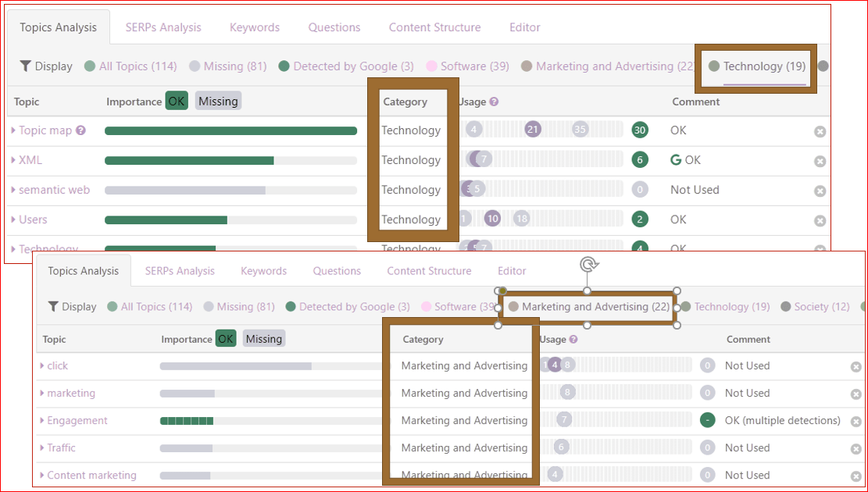Click the Comment column header in bottom panel

click(748, 339)
